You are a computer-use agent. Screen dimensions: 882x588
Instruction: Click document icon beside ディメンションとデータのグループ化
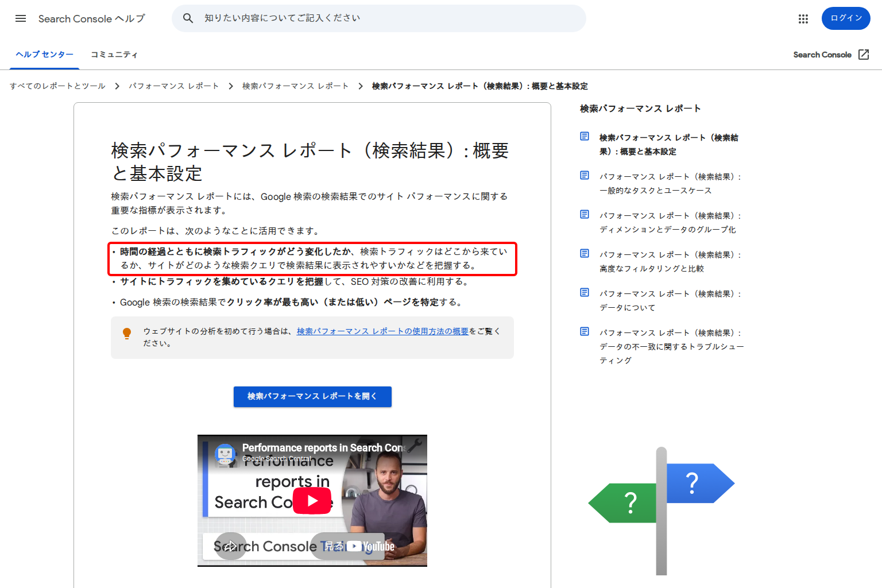[x=585, y=214]
